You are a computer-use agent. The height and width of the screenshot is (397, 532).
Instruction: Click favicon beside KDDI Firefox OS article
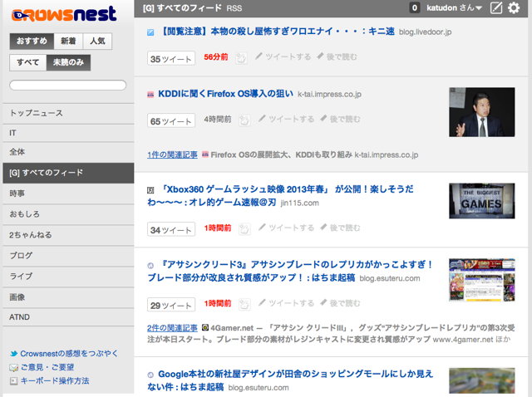(150, 95)
